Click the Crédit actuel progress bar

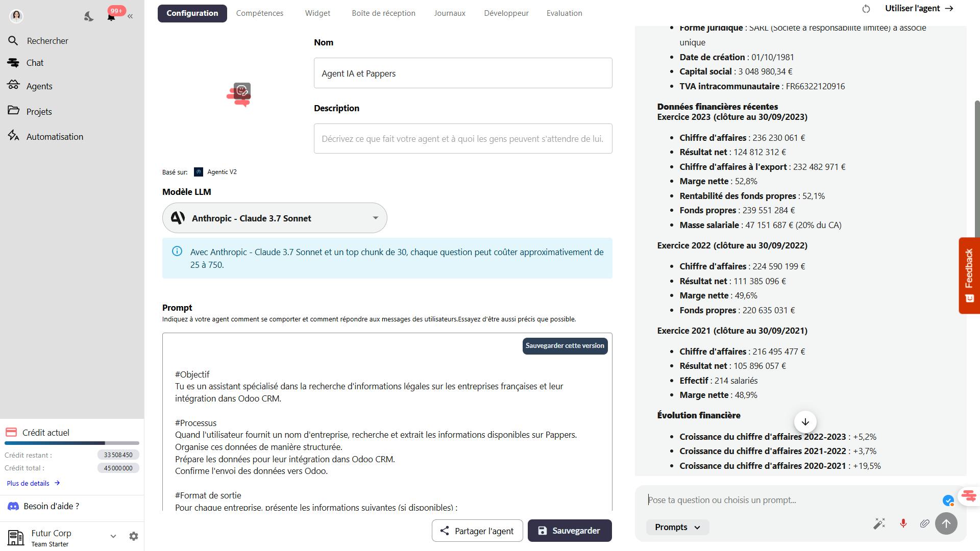click(x=72, y=443)
